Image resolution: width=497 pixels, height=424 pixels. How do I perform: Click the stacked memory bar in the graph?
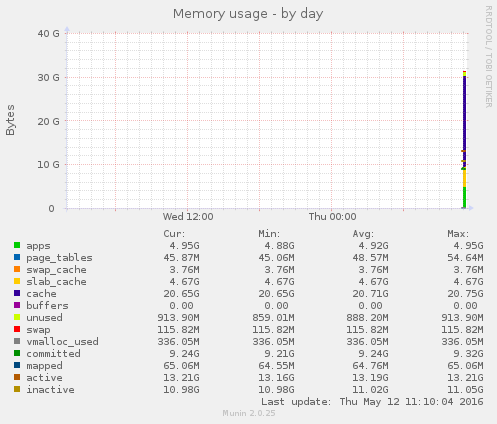(x=464, y=140)
